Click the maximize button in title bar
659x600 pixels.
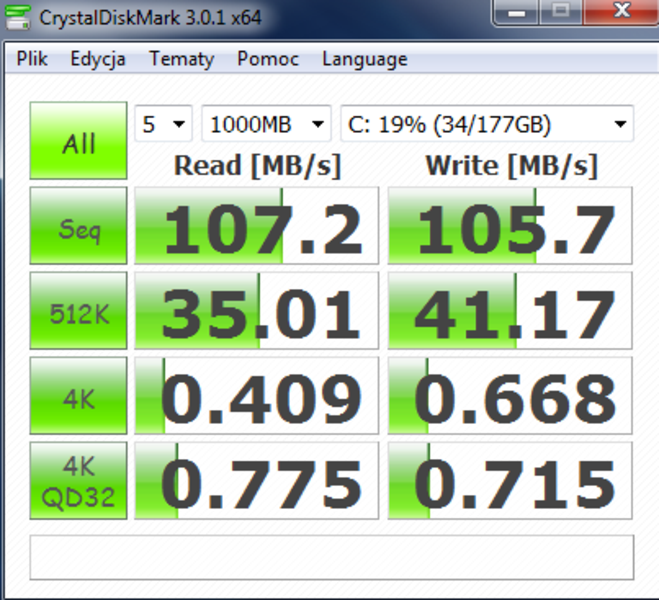(561, 13)
